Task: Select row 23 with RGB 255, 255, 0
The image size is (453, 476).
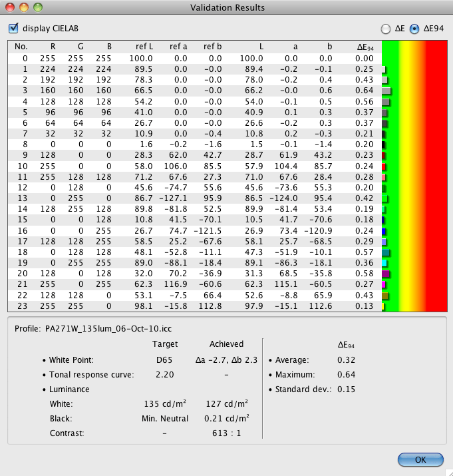Action: coord(193,306)
